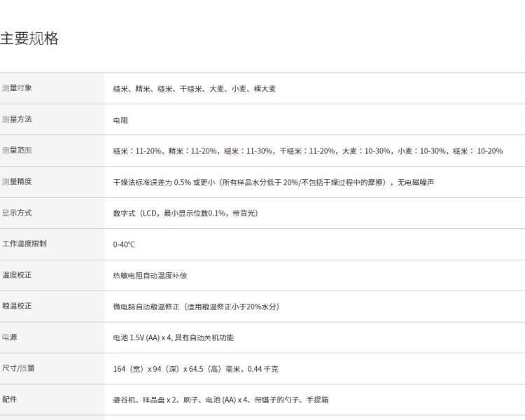Click the 工作温度限制 row label
The width and height of the screenshot is (525, 420).
point(24,244)
